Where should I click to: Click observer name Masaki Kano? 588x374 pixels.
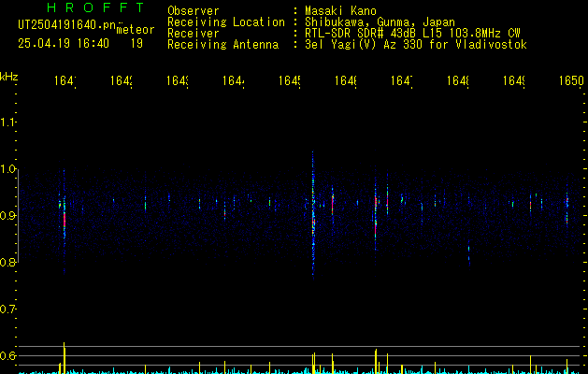(340, 10)
